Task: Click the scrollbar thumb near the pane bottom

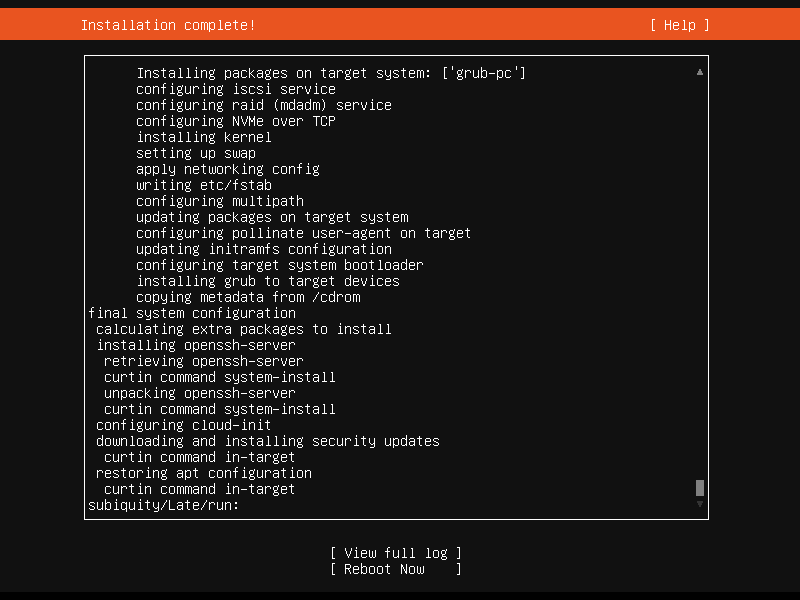Action: [x=700, y=489]
